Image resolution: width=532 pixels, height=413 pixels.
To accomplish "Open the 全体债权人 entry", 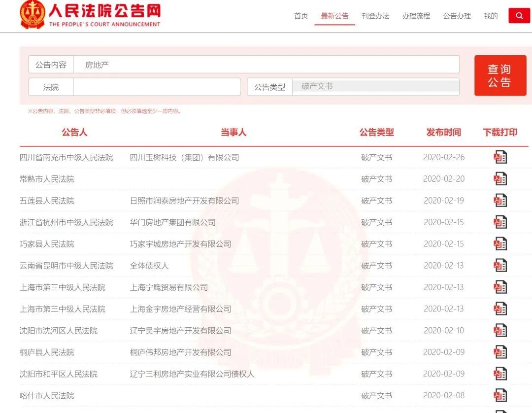I will [149, 266].
